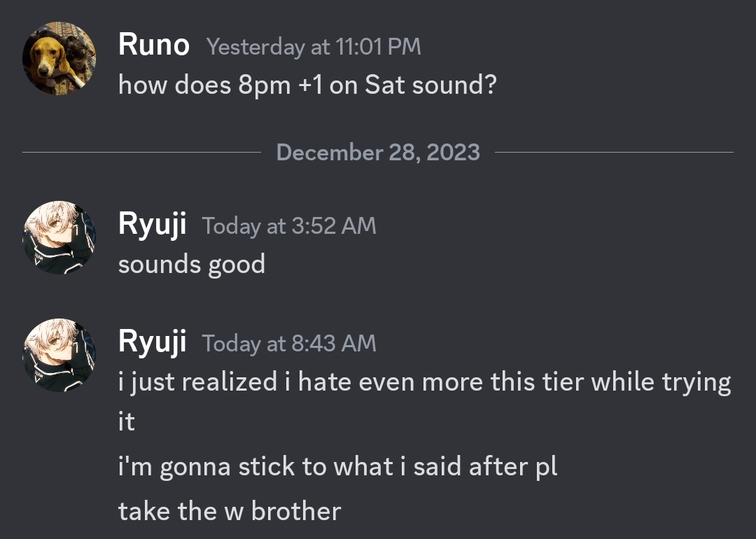
Task: Click the wrapped word "it" in Ryuji's message
Action: [x=126, y=422]
